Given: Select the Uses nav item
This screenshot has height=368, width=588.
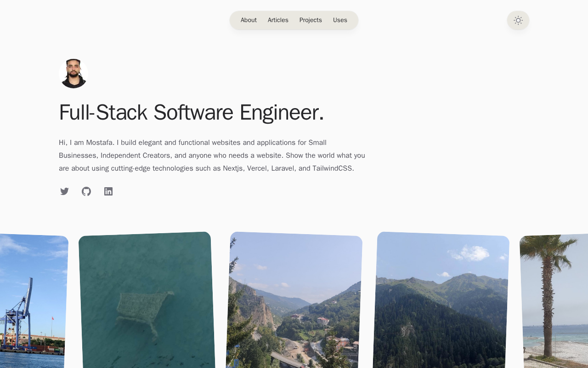Looking at the screenshot, I should 340,20.
